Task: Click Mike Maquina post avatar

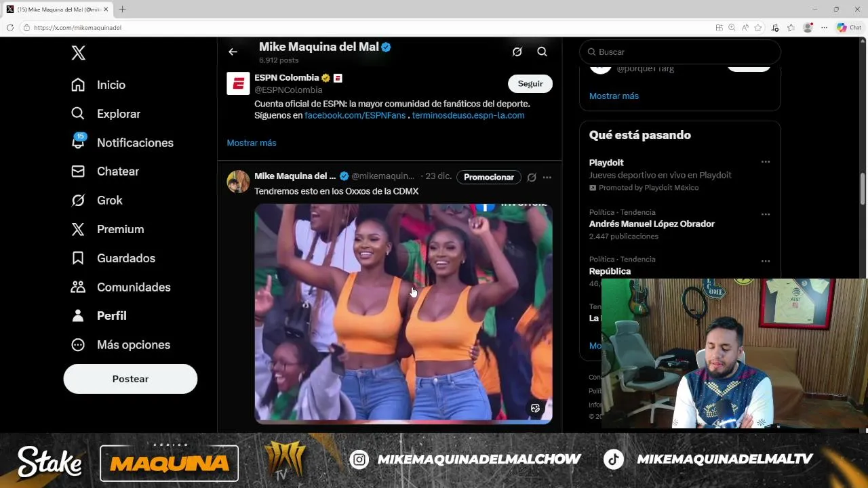Action: [238, 182]
